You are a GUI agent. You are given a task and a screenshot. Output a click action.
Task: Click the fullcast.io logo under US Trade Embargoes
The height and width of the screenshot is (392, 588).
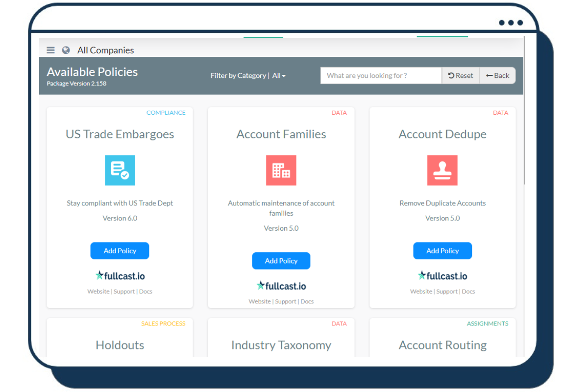[x=120, y=275]
